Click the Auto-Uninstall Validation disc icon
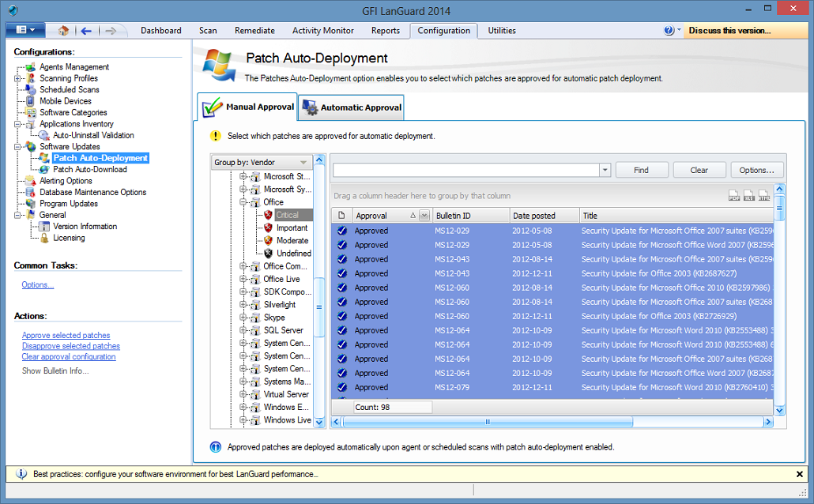Viewport: 814px width, 504px height. [44, 135]
